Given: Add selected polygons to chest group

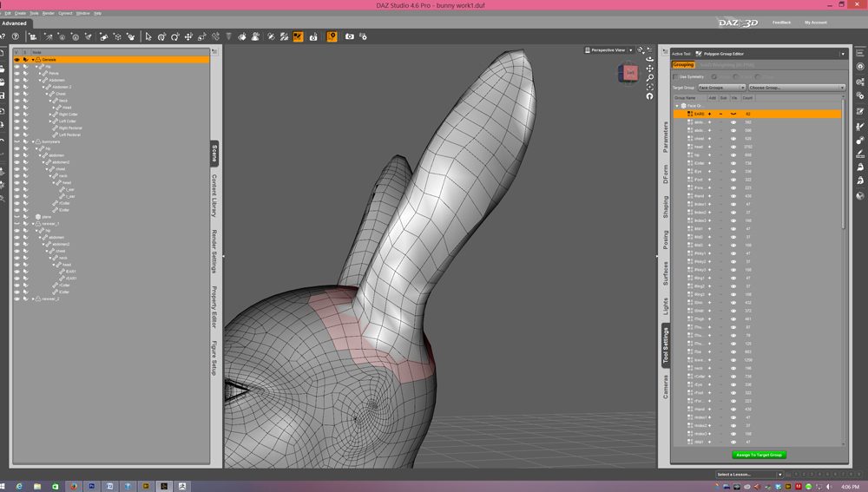Looking at the screenshot, I should [x=709, y=139].
